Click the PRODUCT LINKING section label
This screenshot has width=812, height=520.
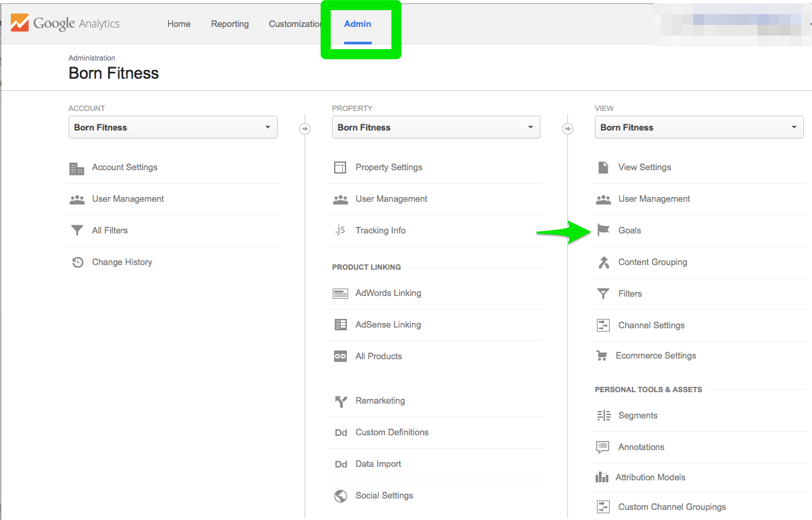(x=366, y=268)
